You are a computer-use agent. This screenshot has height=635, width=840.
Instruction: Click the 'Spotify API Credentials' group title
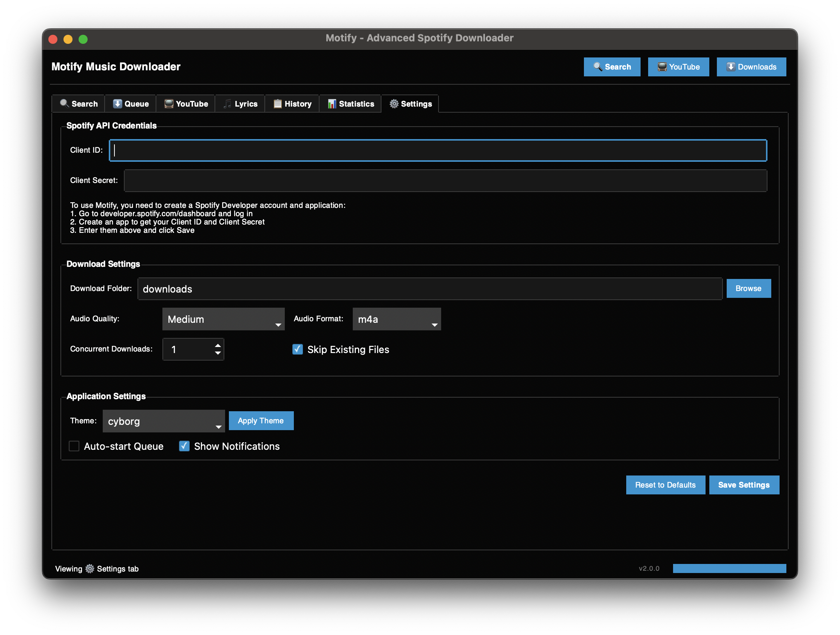[111, 126]
